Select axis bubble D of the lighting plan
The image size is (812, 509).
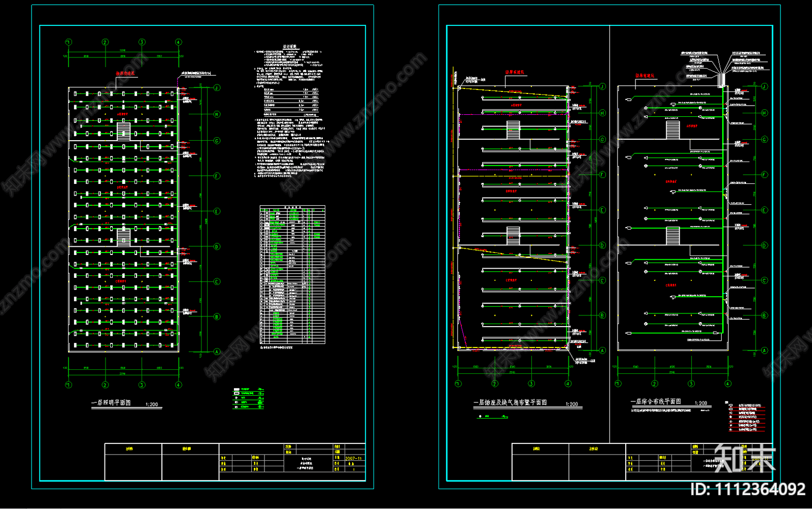(x=217, y=247)
